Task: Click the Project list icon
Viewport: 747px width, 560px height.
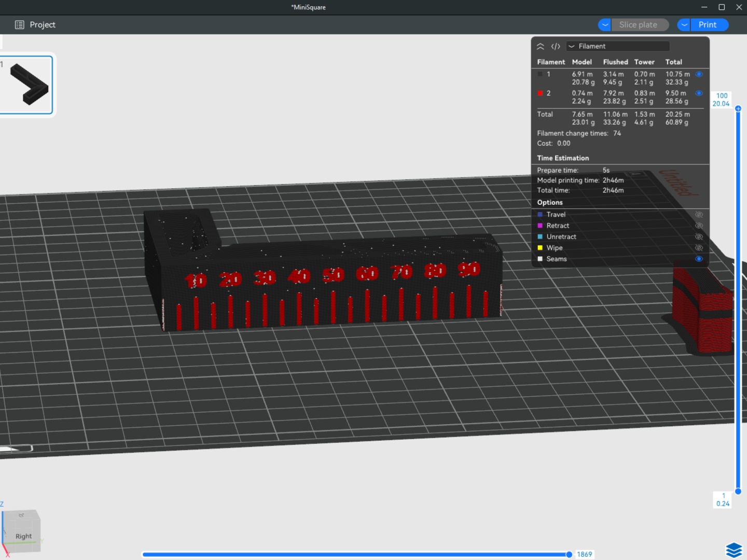Action: pyautogui.click(x=20, y=25)
